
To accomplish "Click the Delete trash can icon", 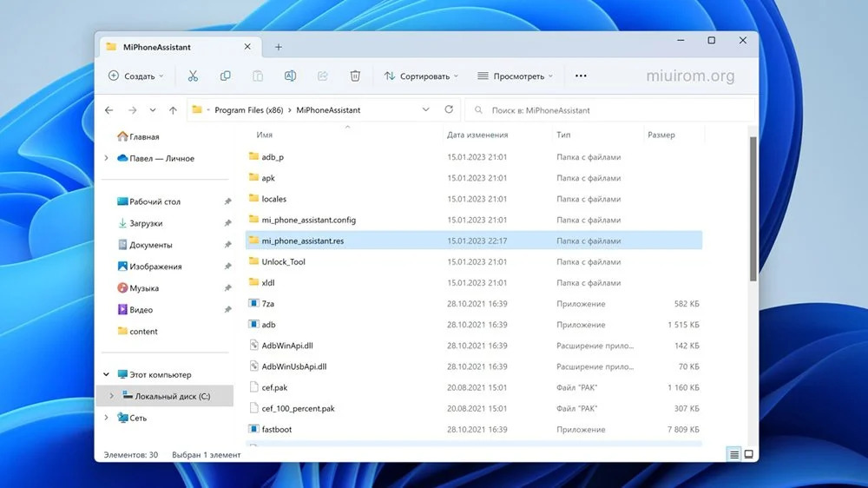I will pyautogui.click(x=355, y=76).
